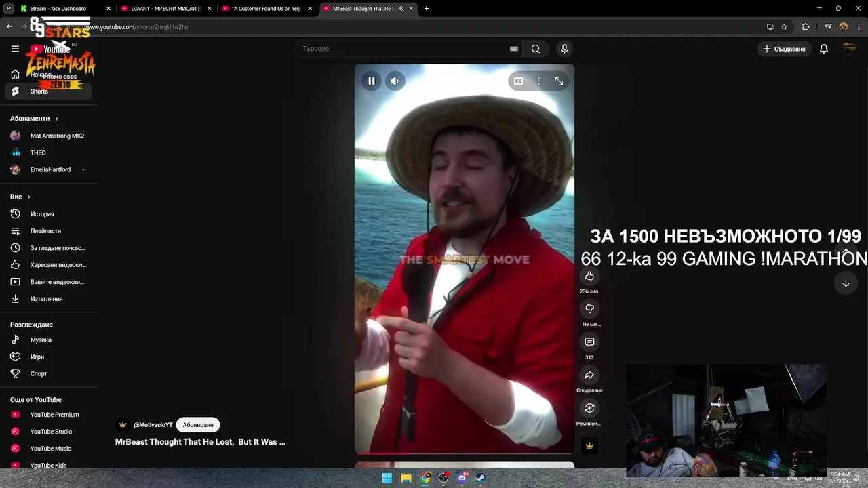868x488 pixels.
Task: Open the Създаване create button
Action: tap(784, 49)
